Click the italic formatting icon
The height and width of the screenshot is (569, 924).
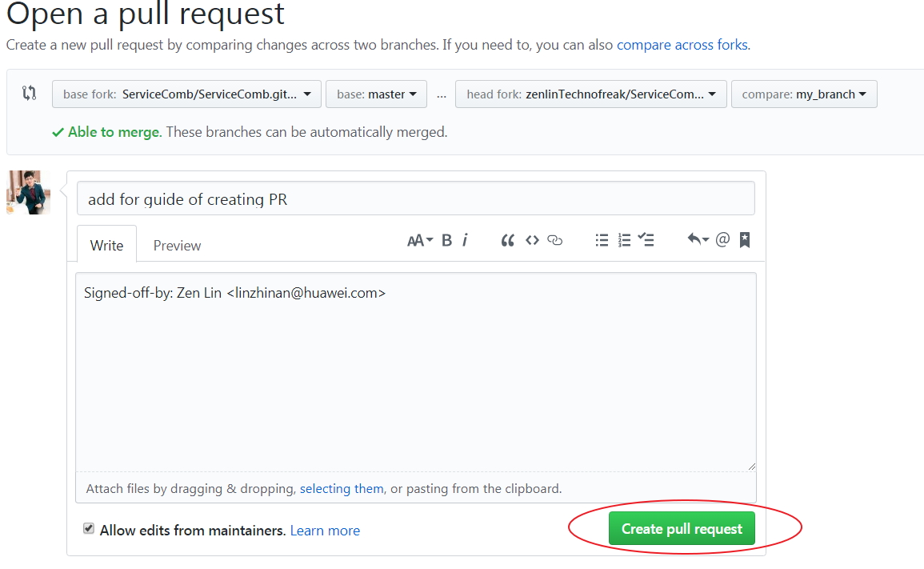[465, 240]
